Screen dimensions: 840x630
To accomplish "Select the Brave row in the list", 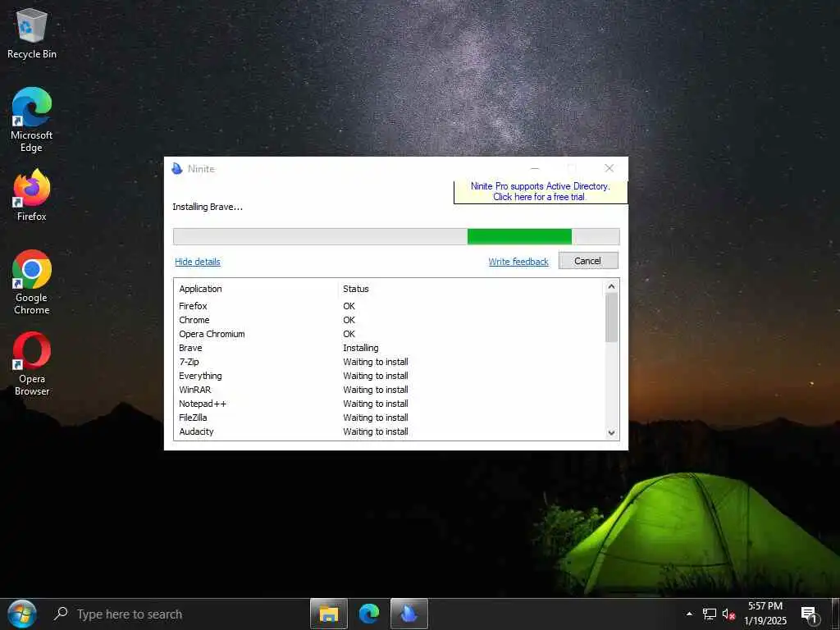I will pyautogui.click(x=390, y=348).
